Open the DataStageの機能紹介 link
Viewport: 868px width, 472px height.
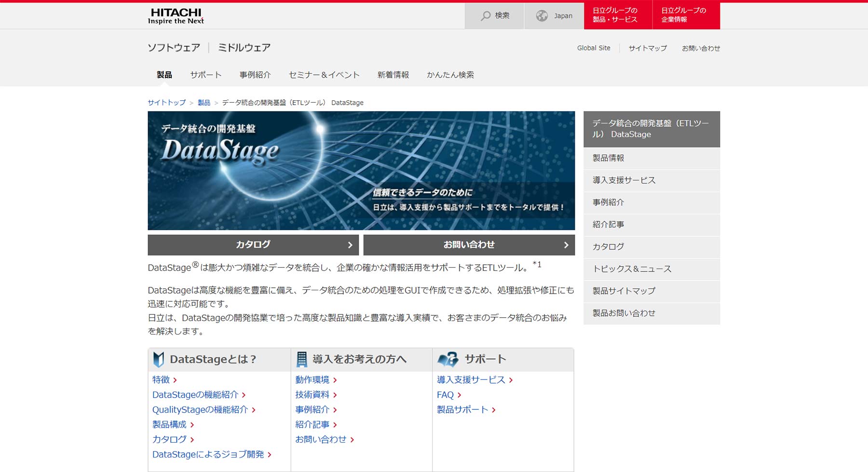(x=195, y=395)
